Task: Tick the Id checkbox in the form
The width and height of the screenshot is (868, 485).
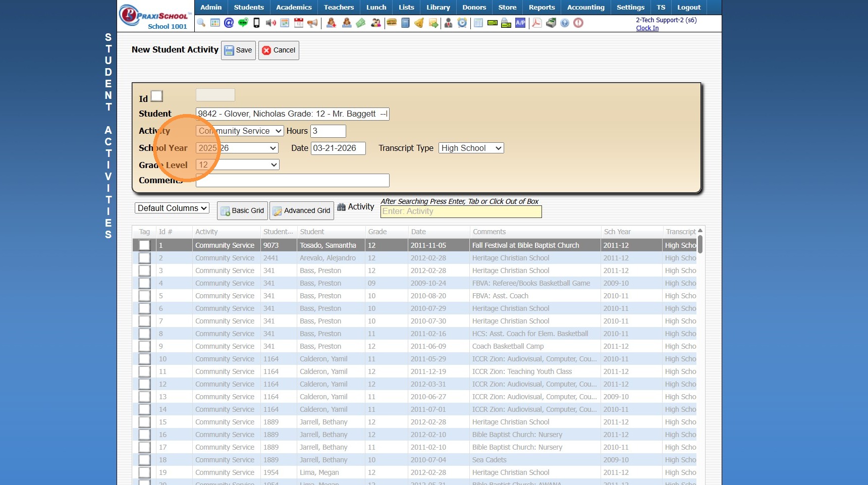Action: point(157,96)
